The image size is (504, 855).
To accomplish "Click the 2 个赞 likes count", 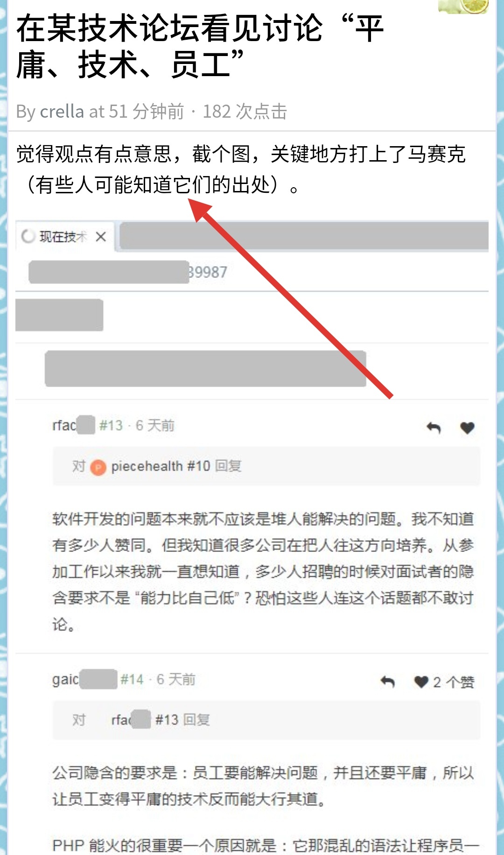I will (x=453, y=682).
